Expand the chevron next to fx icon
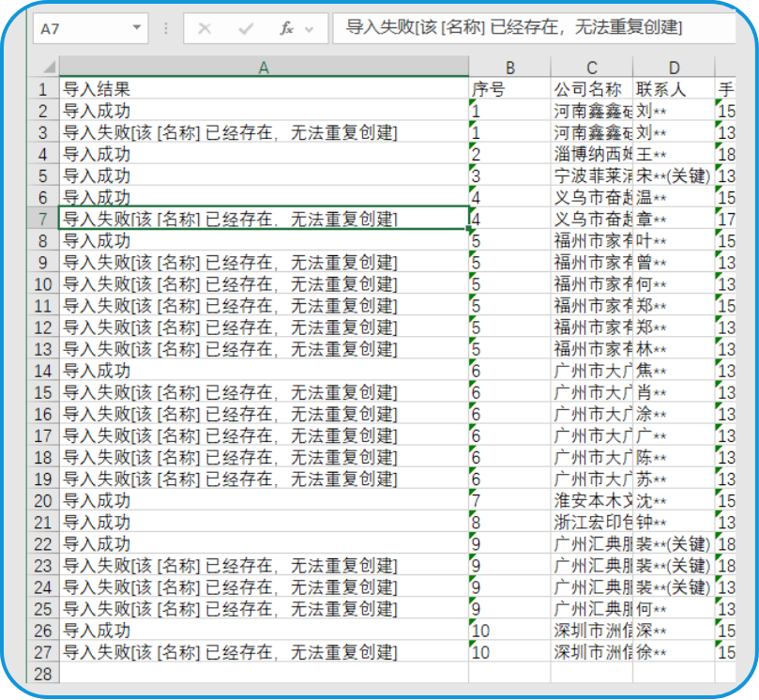Image resolution: width=759 pixels, height=700 pixels. pos(311,29)
